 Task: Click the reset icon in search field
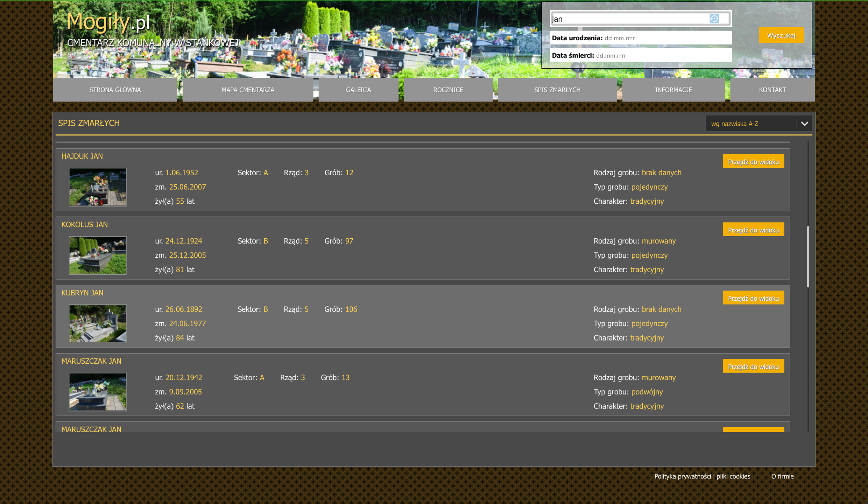(x=714, y=19)
